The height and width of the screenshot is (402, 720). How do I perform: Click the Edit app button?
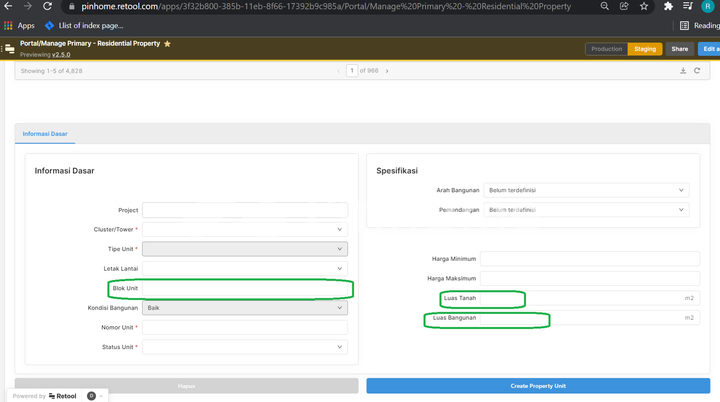click(x=709, y=49)
